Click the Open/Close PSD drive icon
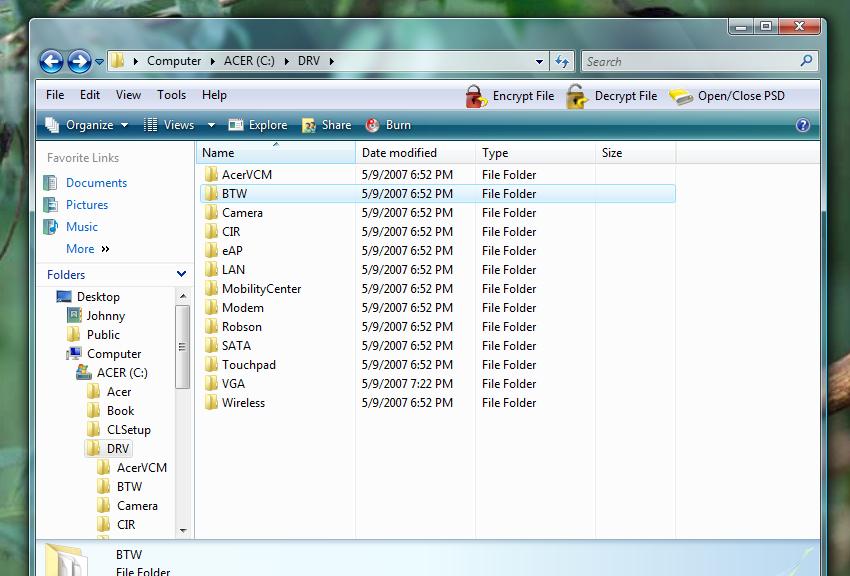The image size is (850, 576). pyautogui.click(x=681, y=96)
